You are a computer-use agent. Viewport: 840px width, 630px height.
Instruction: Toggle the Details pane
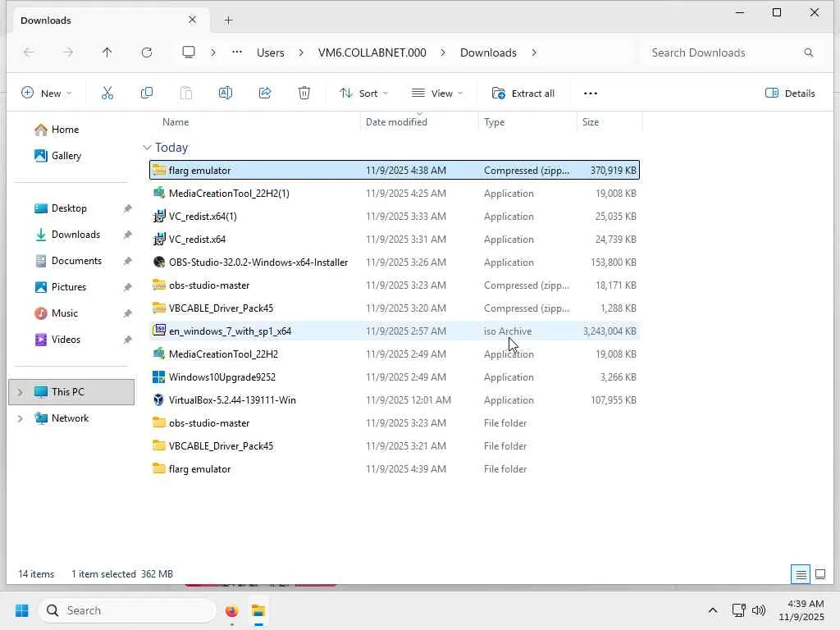tap(790, 94)
